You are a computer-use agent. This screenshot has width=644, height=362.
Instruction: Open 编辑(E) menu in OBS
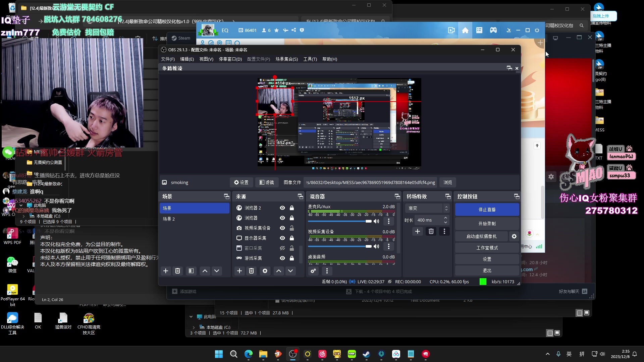pyautogui.click(x=187, y=59)
